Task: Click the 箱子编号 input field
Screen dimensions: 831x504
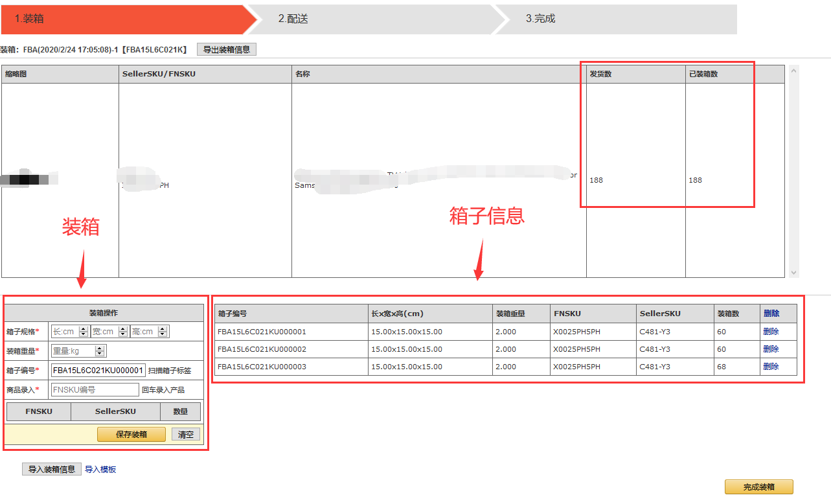Action: (98, 371)
